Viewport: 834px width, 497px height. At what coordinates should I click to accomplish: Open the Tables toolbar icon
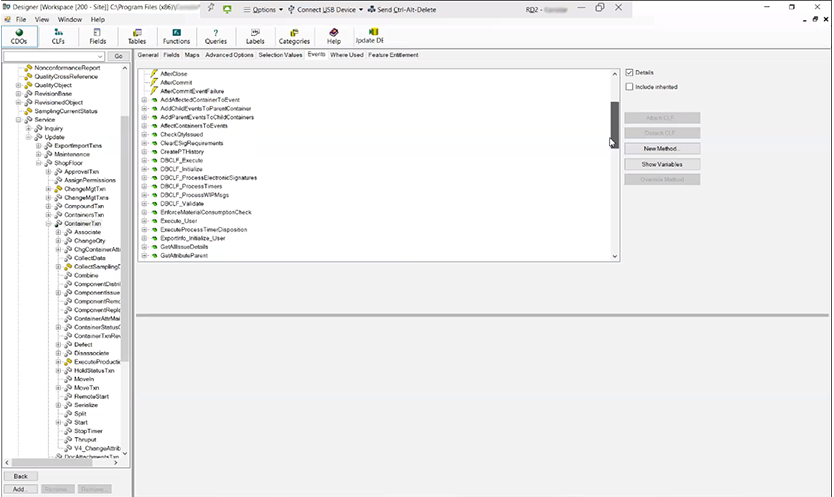pos(137,36)
